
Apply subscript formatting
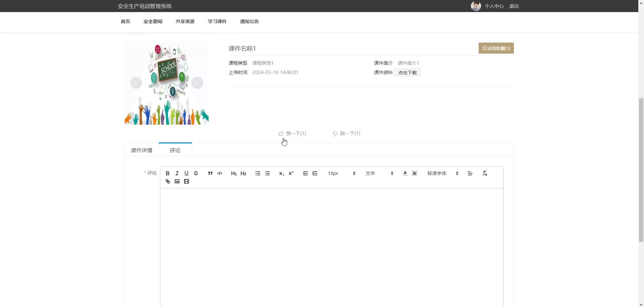(281, 173)
